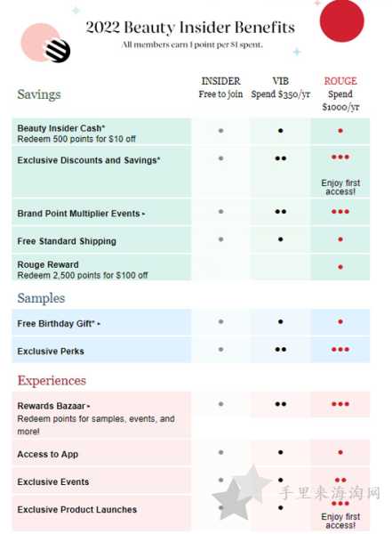Click Insider gray dot for Free Standard Shipping
The image size is (392, 534).
point(220,239)
